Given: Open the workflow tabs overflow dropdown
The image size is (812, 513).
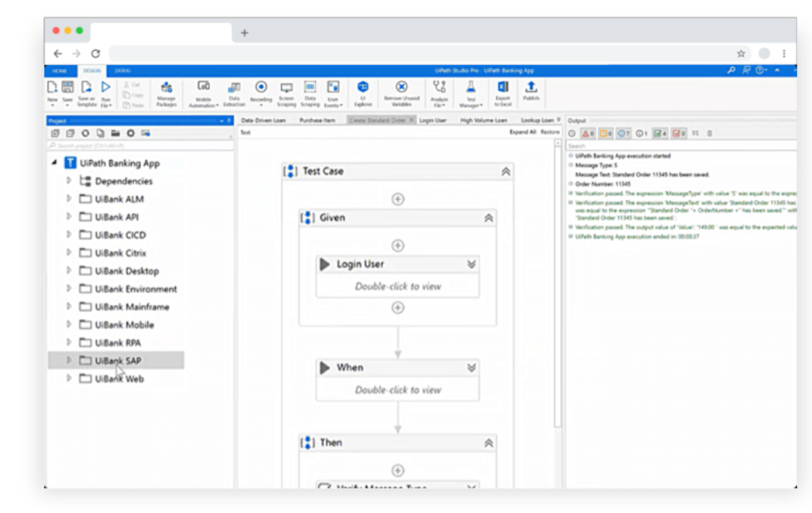Looking at the screenshot, I should [559, 120].
